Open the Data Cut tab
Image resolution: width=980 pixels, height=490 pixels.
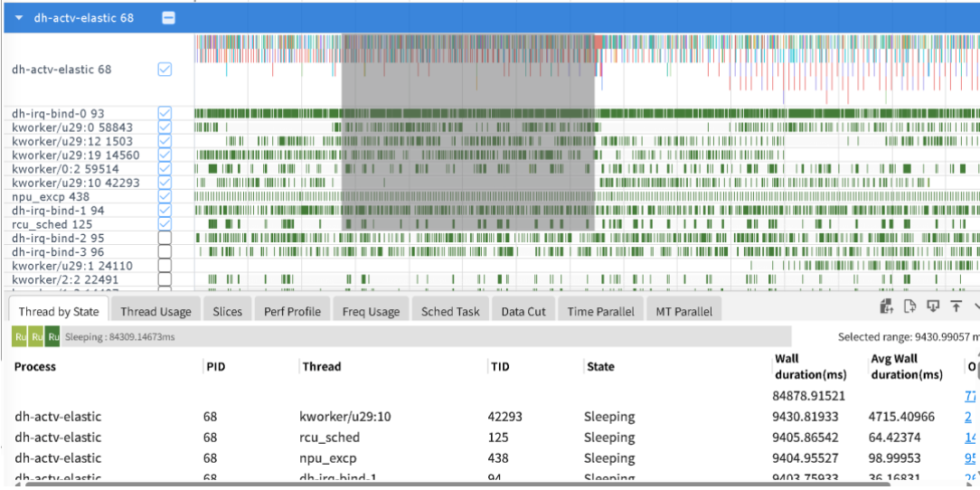coord(523,311)
